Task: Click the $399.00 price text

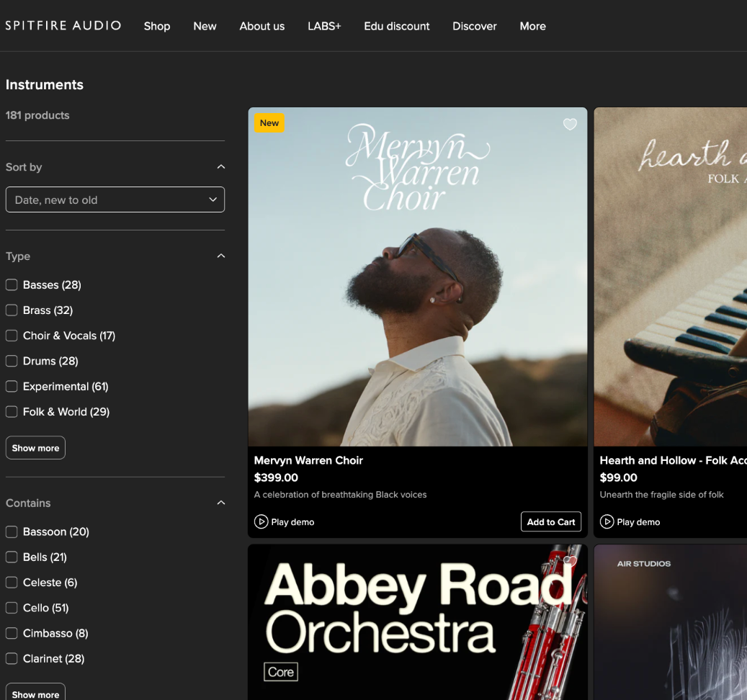Action: point(276,477)
